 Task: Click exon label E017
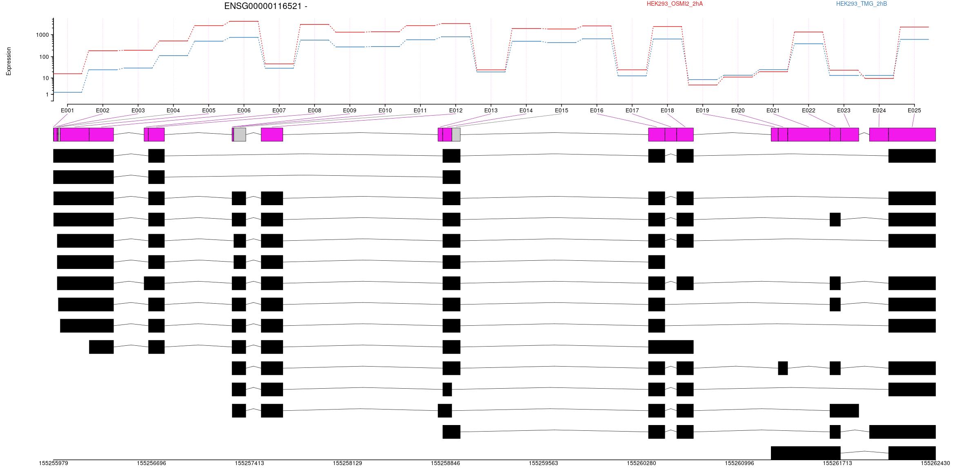[632, 110]
